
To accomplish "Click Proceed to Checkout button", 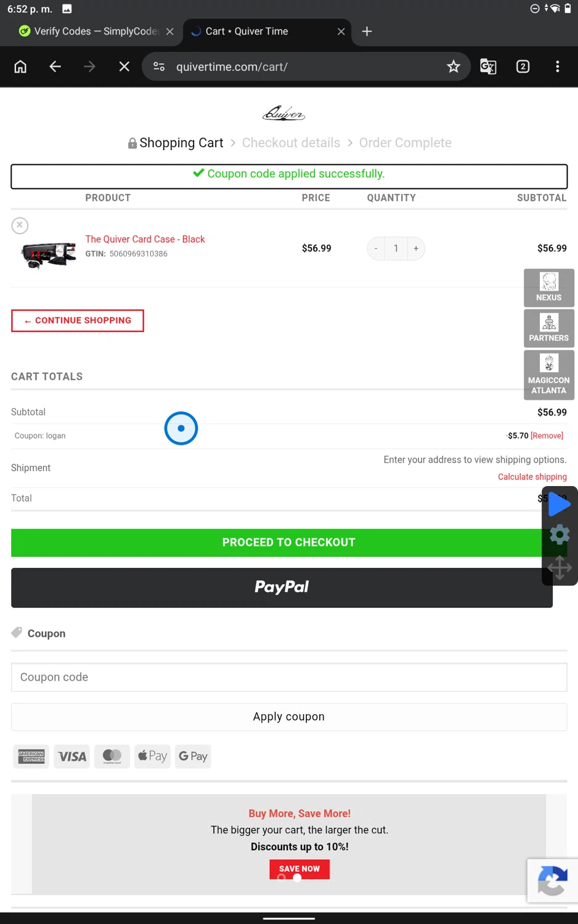I will click(x=288, y=543).
